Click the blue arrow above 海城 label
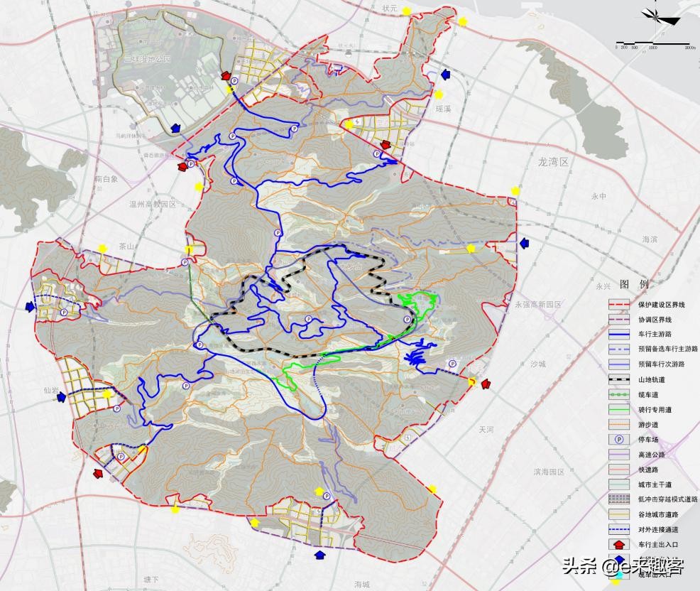The image size is (700, 591). 319,555
